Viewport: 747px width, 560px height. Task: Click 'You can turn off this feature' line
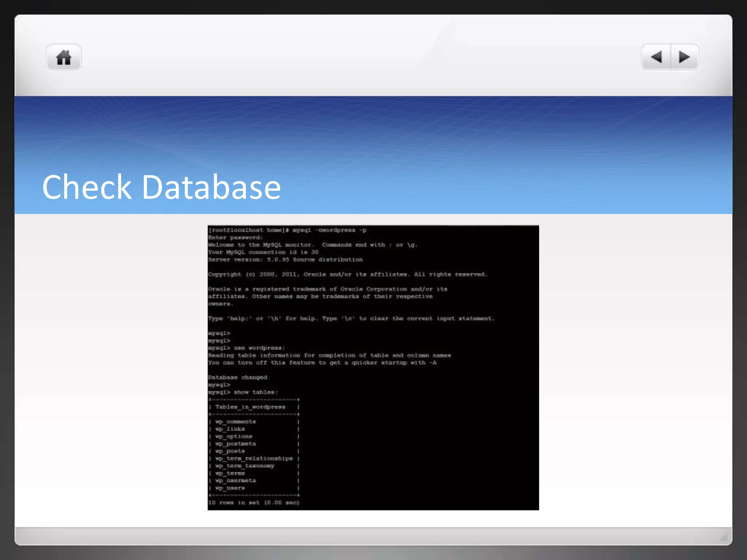coord(322,362)
